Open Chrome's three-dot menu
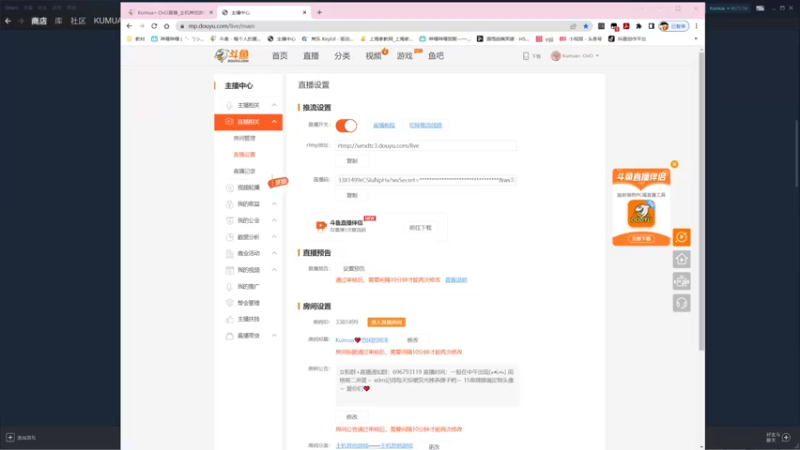This screenshot has height=450, width=800. point(696,26)
